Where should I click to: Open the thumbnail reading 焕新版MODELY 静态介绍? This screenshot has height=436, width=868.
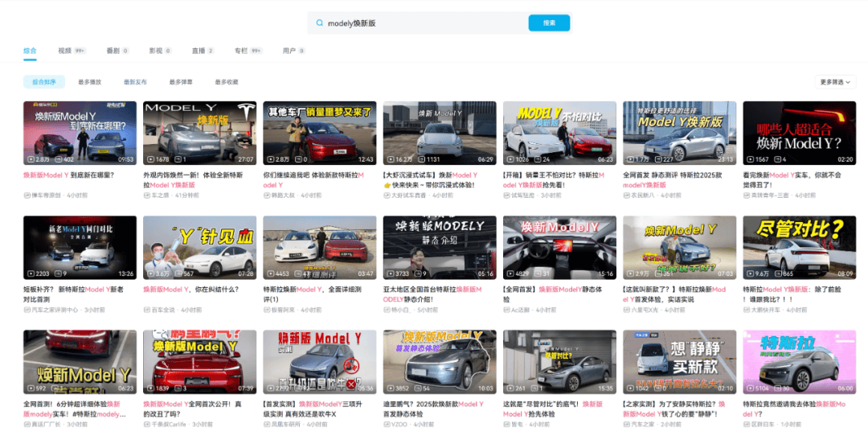point(440,248)
